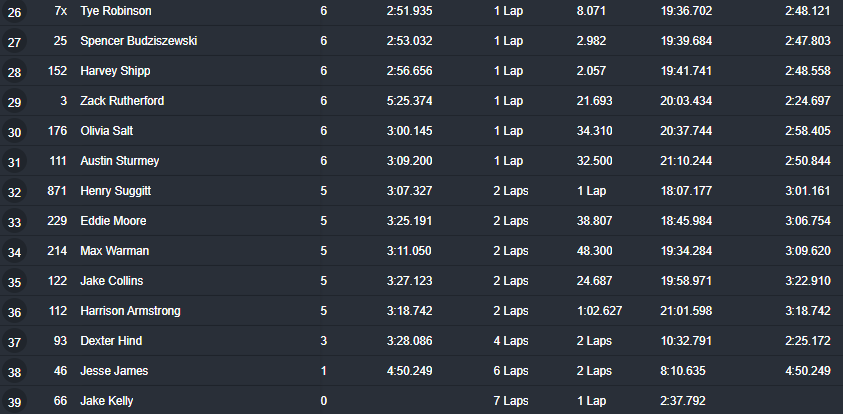
Task: Click position badge 39 circle
Action: pos(14,402)
